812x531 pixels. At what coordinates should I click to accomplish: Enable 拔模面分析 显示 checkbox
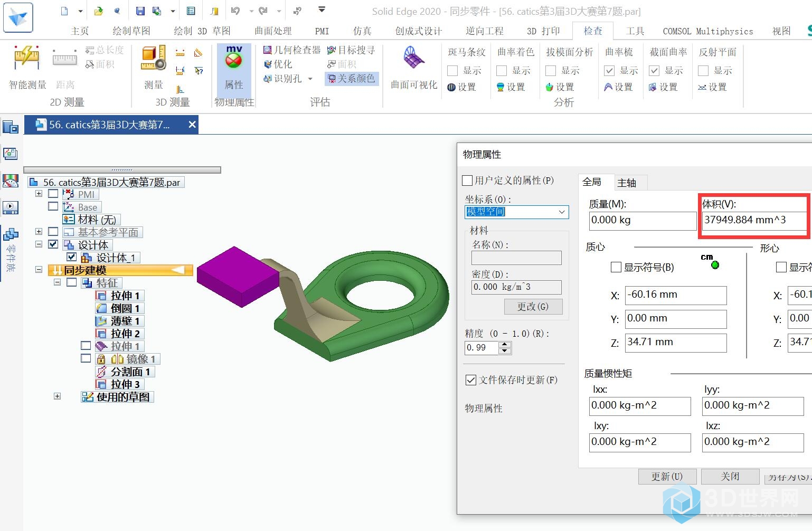tap(551, 71)
